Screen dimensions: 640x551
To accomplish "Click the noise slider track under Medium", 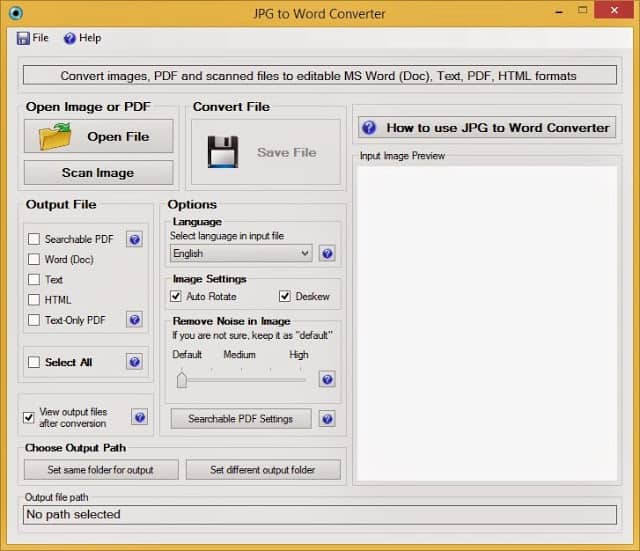I will [241, 380].
